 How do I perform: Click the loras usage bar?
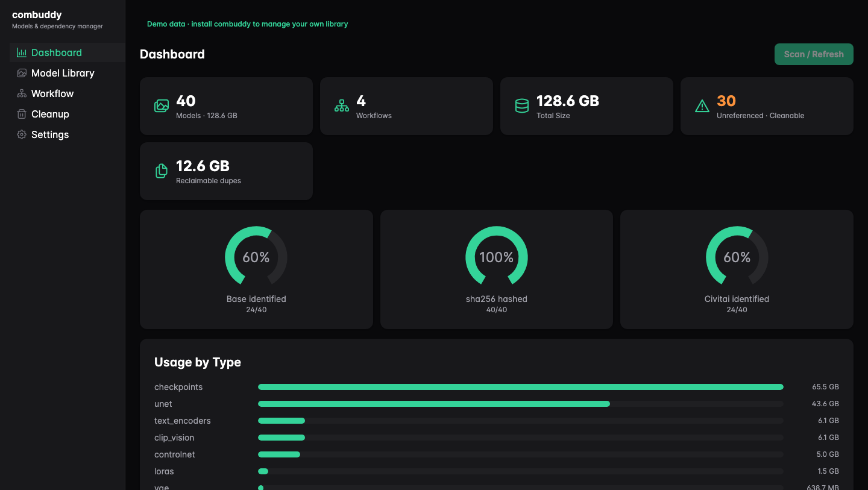coord(521,471)
